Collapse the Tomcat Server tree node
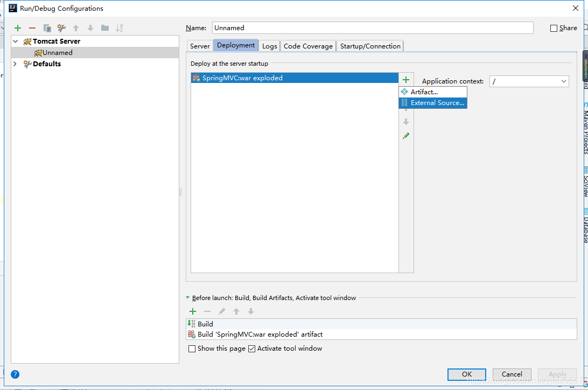Screen dimensions: 588x390 [16, 41]
